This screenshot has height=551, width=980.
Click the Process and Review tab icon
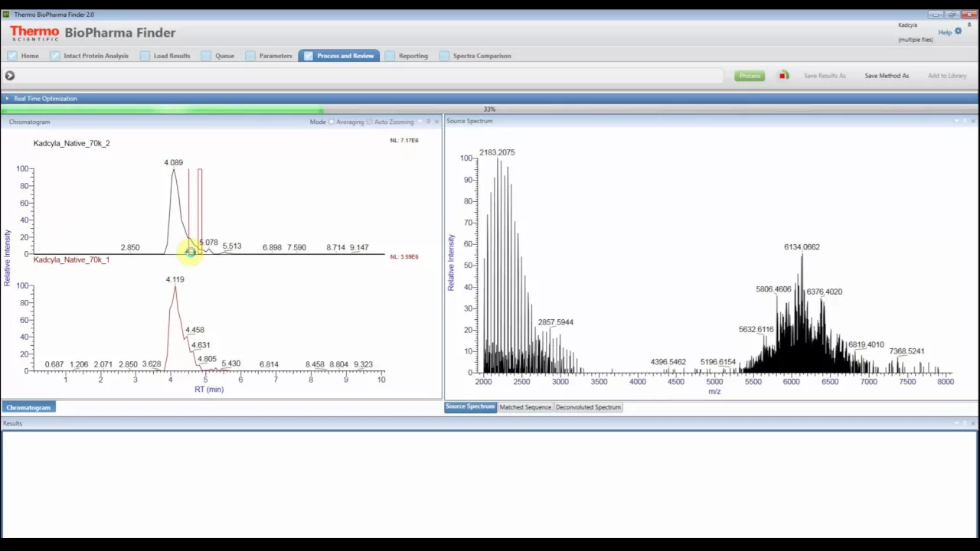(x=308, y=56)
